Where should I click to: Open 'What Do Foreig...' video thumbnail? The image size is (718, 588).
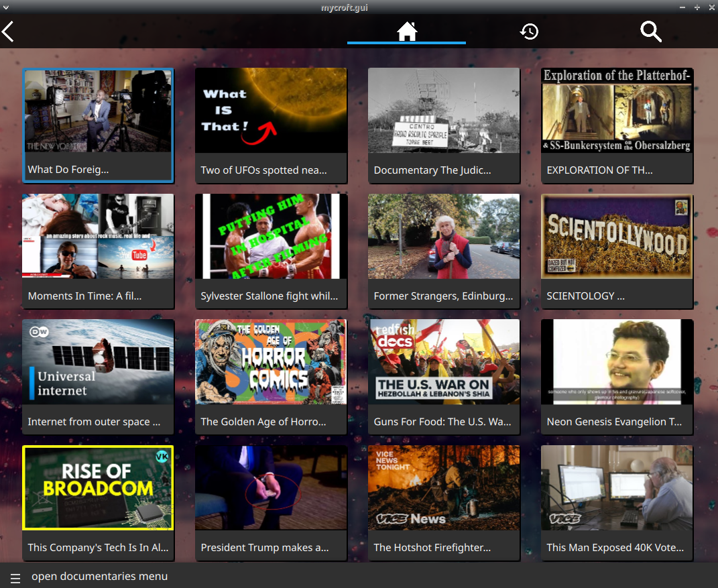98,111
